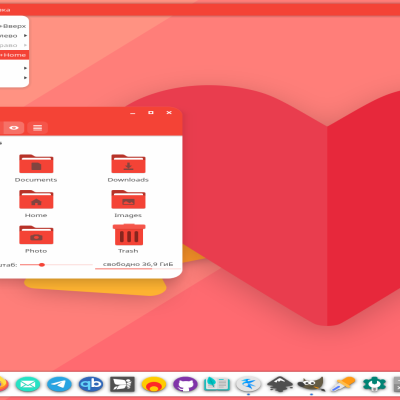
Task: Maximize the file manager window
Action: tap(151, 113)
